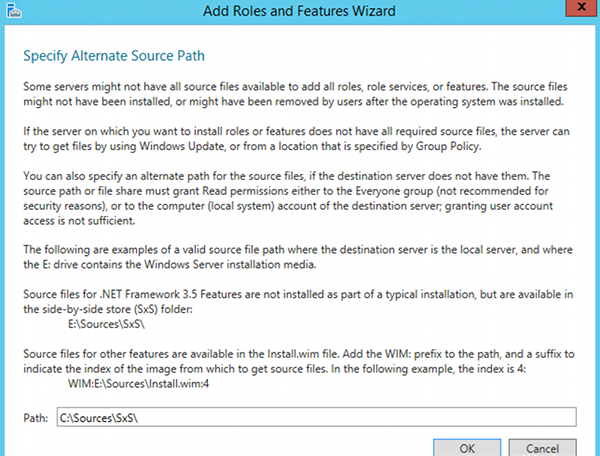Screen dimensions: 600x456
Task: Click the example path E:\Sources\SxS\
Action: tap(106, 324)
